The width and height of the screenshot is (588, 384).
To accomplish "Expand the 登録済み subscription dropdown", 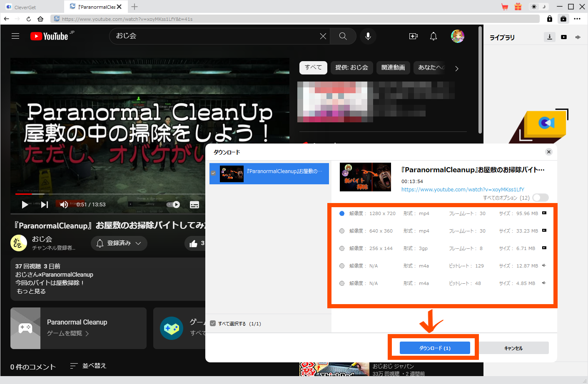I will point(119,243).
